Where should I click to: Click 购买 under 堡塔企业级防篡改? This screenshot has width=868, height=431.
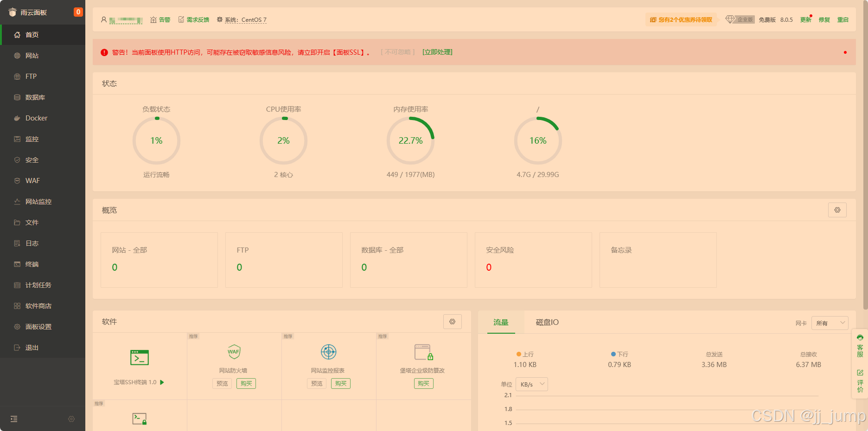tap(424, 384)
